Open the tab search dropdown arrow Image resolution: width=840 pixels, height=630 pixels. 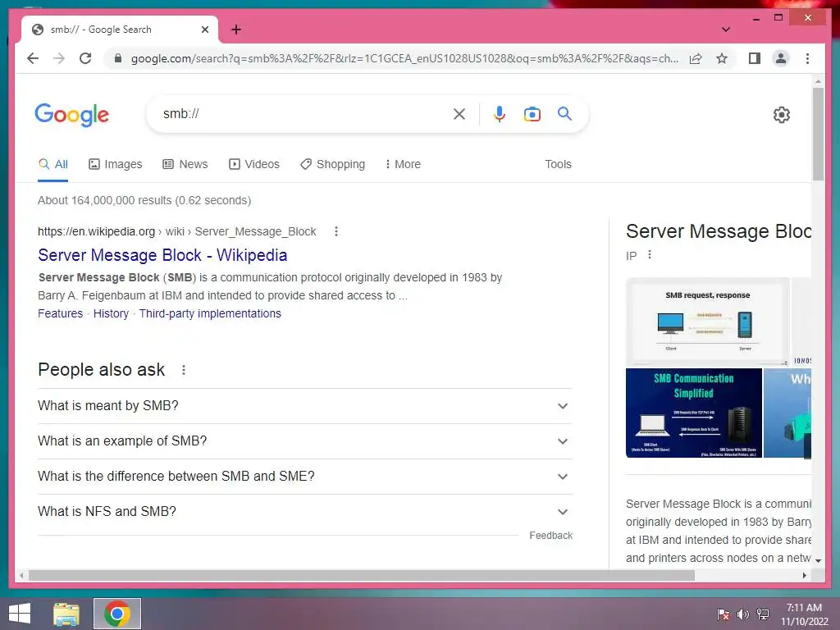pos(726,30)
